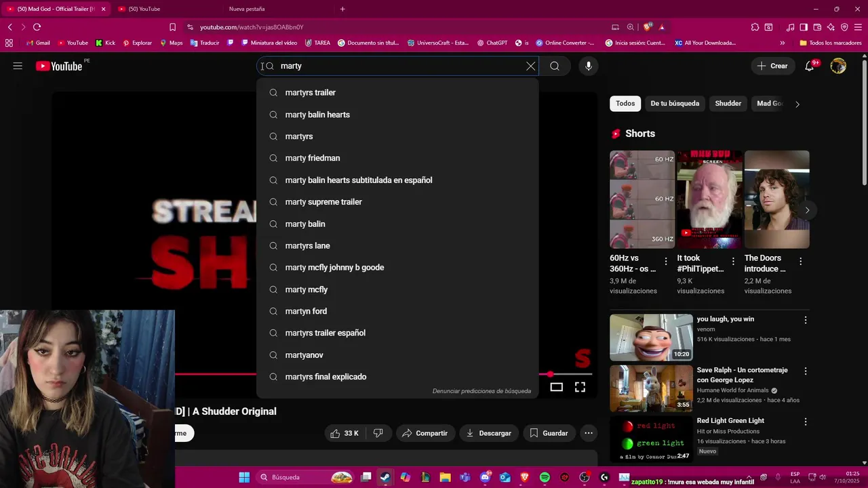Reload the page
This screenshot has width=868, height=488.
click(37, 27)
